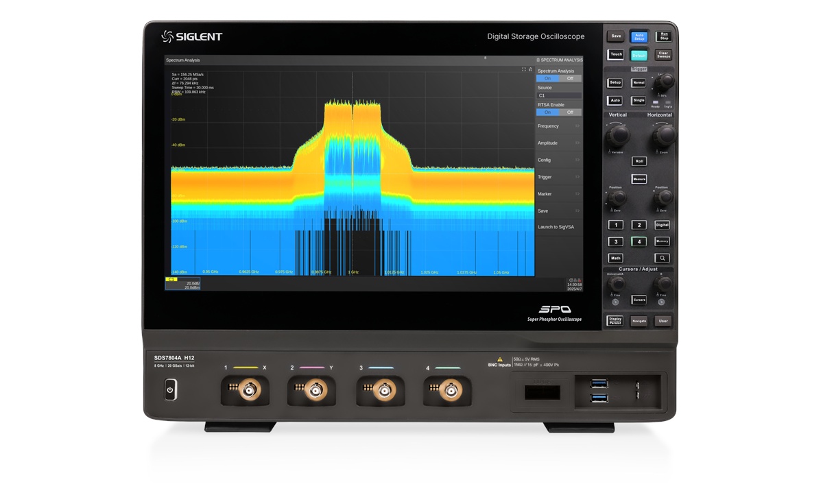This screenshot has width=823, height=504.
Task: Click the B cursor adjust knob
Action: point(663,283)
